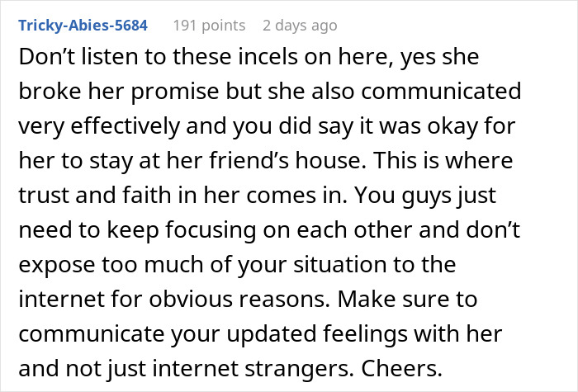Open the Tricky-Abies-5684 user profile
The width and height of the screenshot is (578, 392).
83,26
